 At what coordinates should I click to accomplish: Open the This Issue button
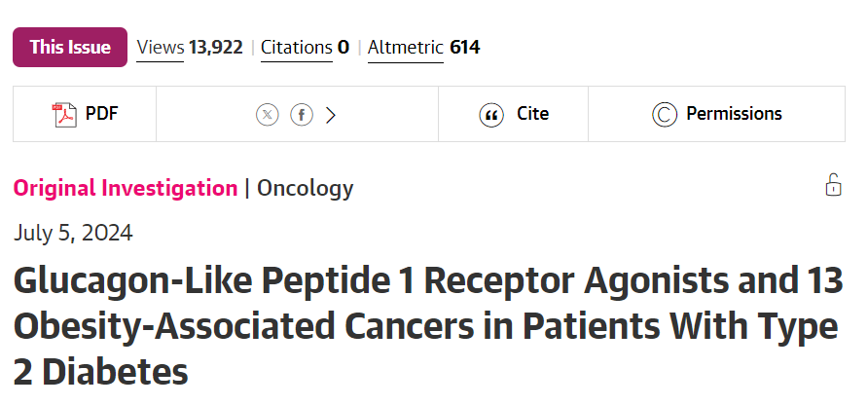70,47
